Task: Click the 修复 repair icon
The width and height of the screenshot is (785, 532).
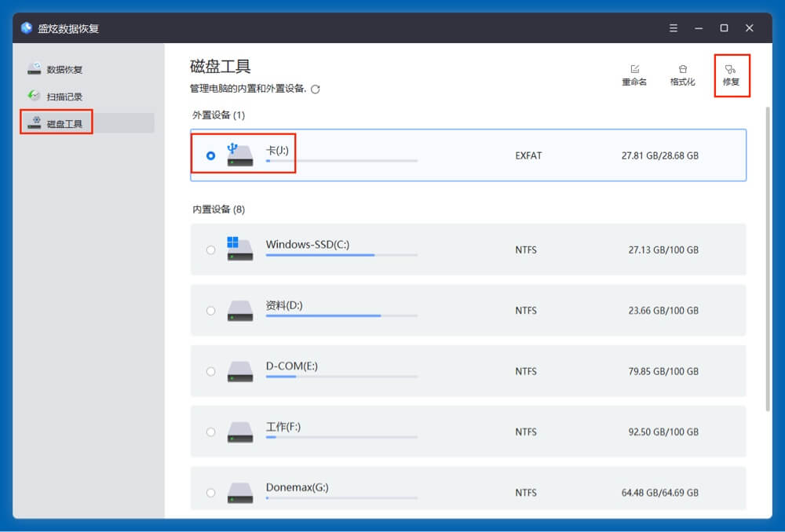Action: click(x=731, y=70)
